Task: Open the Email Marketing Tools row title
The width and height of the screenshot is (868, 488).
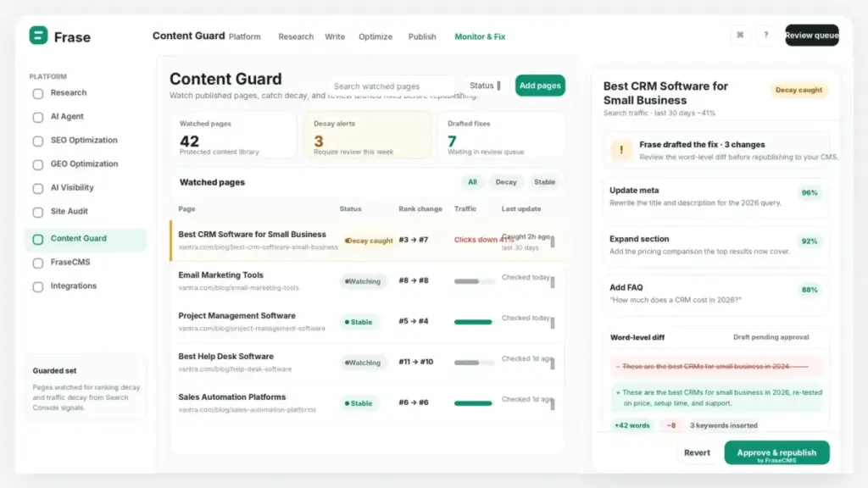Action: click(221, 275)
